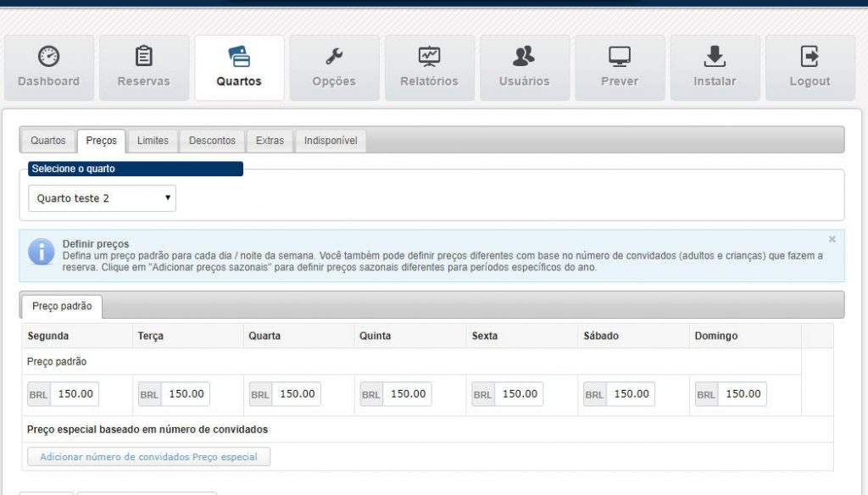Click the Segunda price input field
The height and width of the screenshot is (495, 868).
[75, 394]
